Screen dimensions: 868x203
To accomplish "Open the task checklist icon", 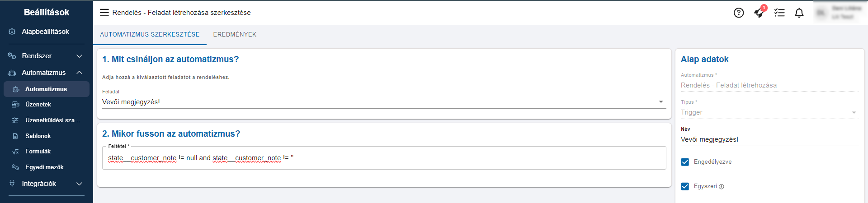I will (779, 13).
